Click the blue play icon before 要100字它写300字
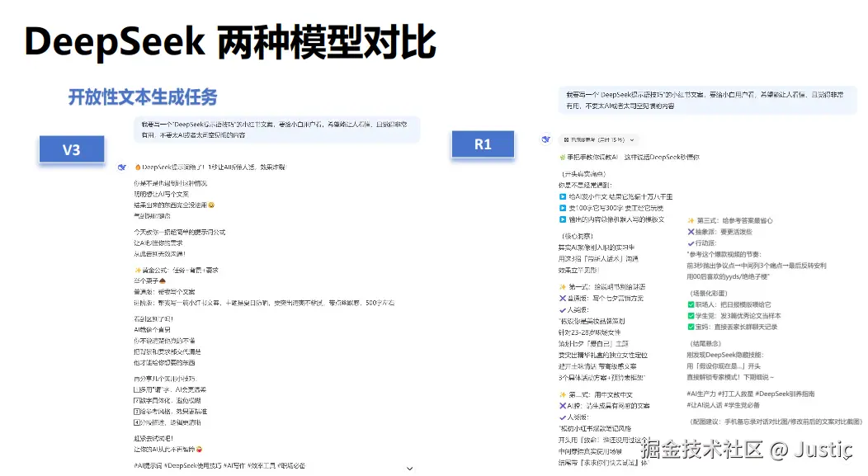This screenshot has width=868, height=476. 563,208
